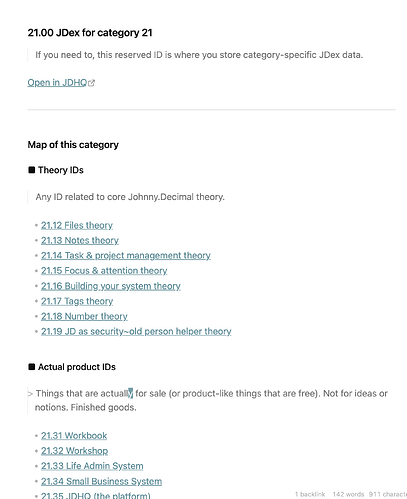Screen dimensions: 407x499
Task: Open 21.34 Small Business System link
Action: tap(101, 481)
